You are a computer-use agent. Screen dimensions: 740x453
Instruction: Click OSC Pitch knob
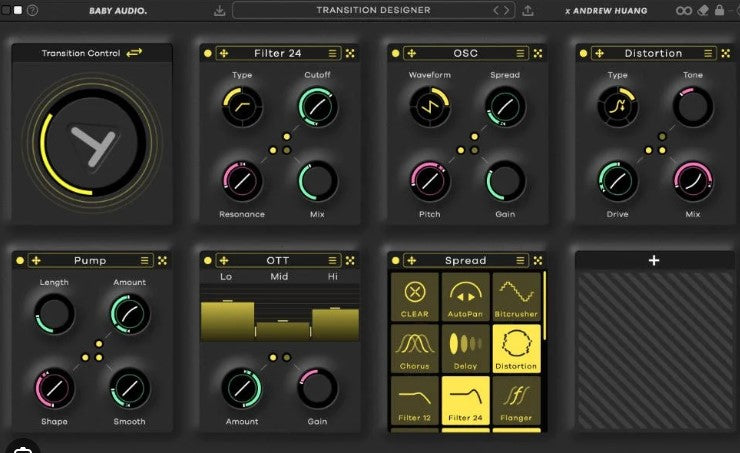click(429, 181)
